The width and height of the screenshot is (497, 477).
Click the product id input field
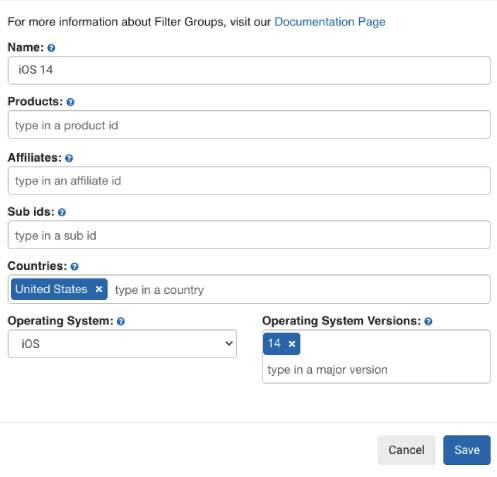[x=249, y=125]
